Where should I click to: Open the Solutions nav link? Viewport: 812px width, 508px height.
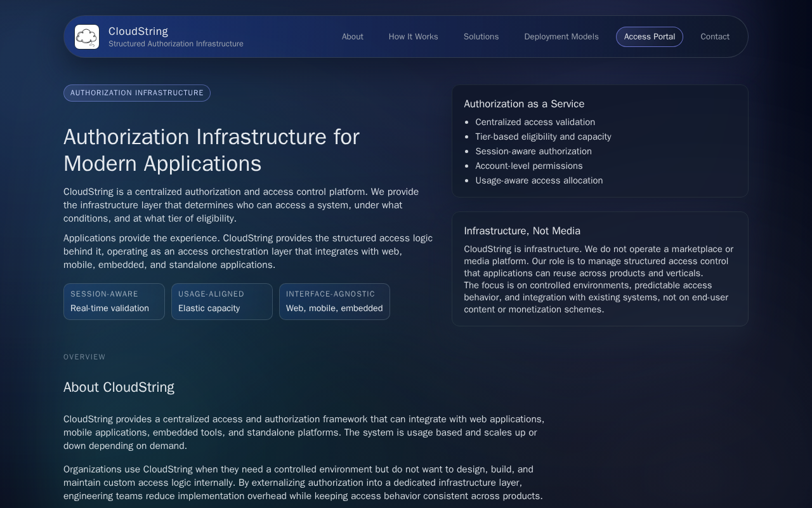481,37
